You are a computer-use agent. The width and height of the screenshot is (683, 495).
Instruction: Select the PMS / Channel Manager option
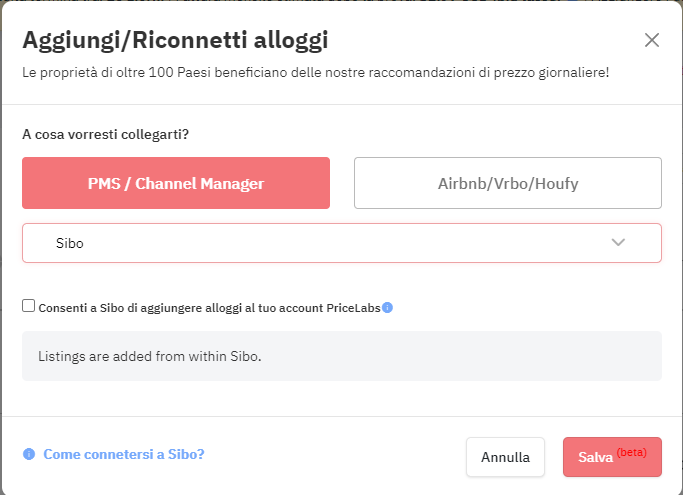click(176, 183)
